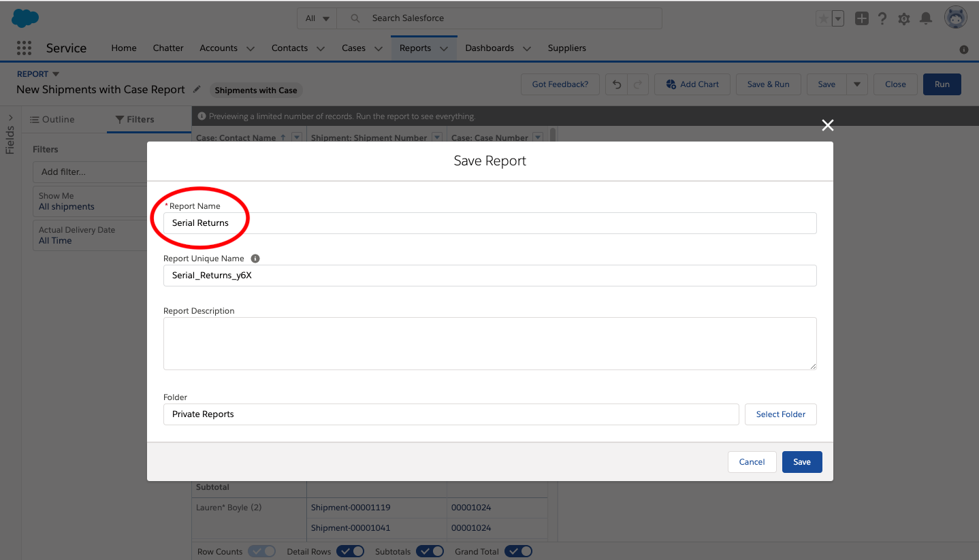Open the Suppliers tab
The height and width of the screenshot is (560, 979).
[x=566, y=48]
